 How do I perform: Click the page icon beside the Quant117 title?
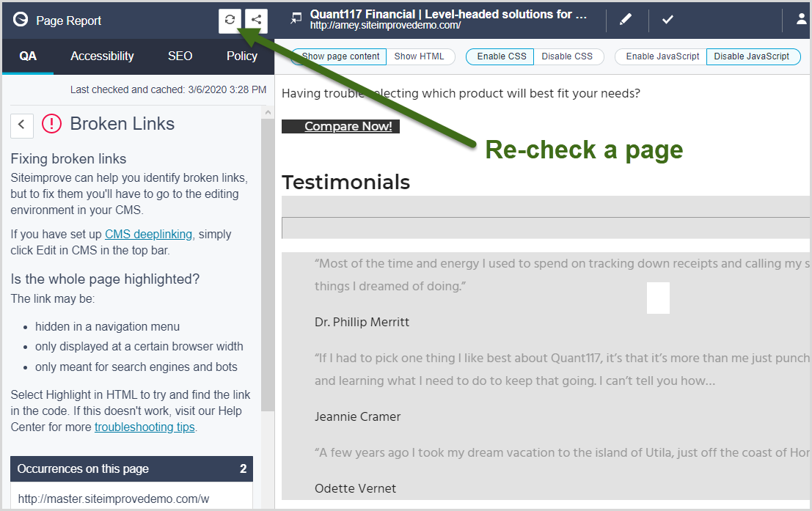point(296,18)
